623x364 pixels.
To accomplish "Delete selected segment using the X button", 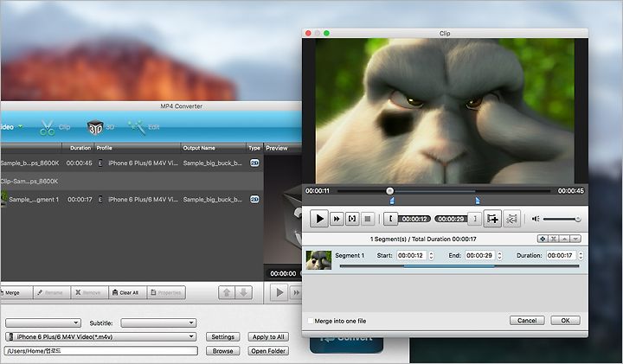I will pyautogui.click(x=553, y=239).
